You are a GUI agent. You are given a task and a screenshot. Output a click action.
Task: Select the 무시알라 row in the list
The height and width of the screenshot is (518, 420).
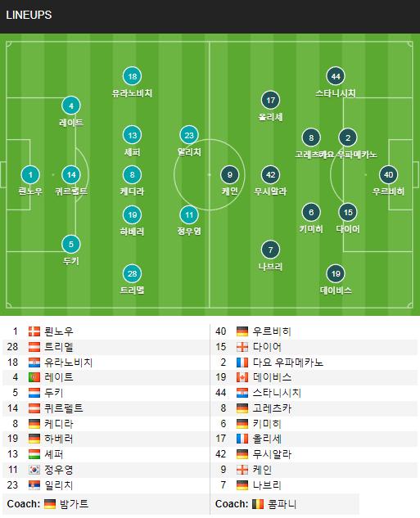314,454
